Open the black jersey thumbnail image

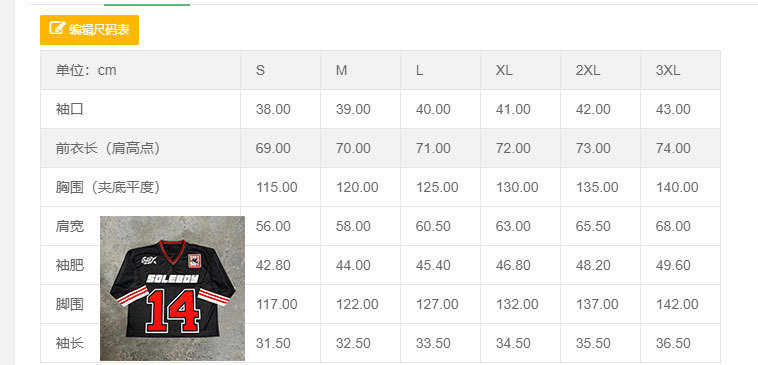point(172,288)
